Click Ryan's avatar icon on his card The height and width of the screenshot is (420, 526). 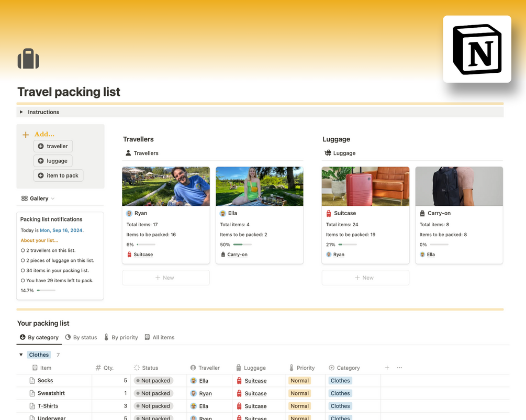pyautogui.click(x=129, y=213)
